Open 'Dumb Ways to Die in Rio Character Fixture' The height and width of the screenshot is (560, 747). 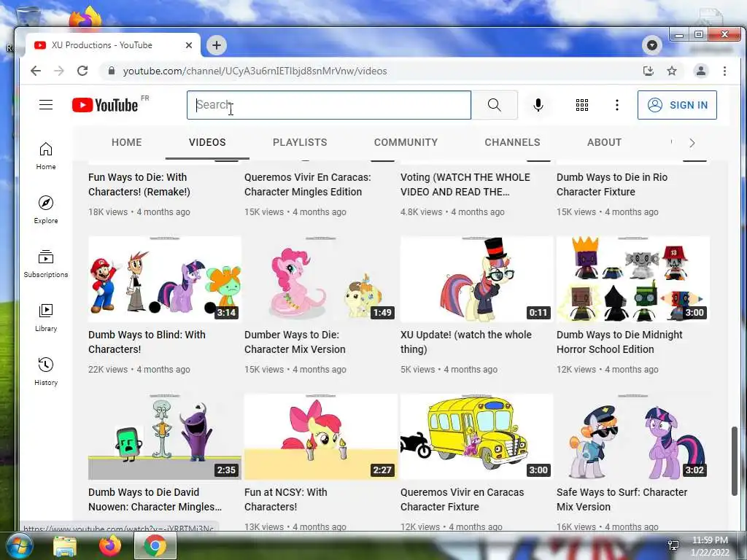click(612, 184)
